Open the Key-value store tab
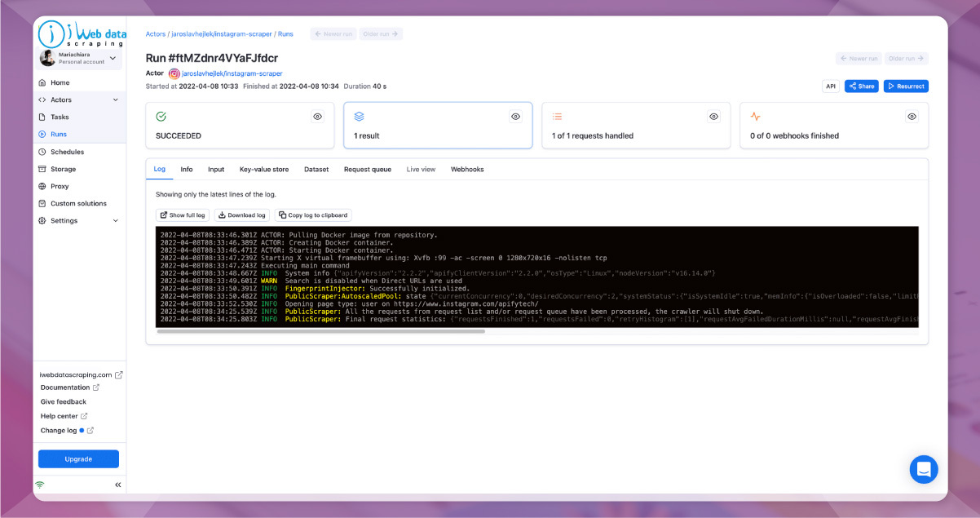Viewport: 980px width, 518px height. (x=263, y=170)
